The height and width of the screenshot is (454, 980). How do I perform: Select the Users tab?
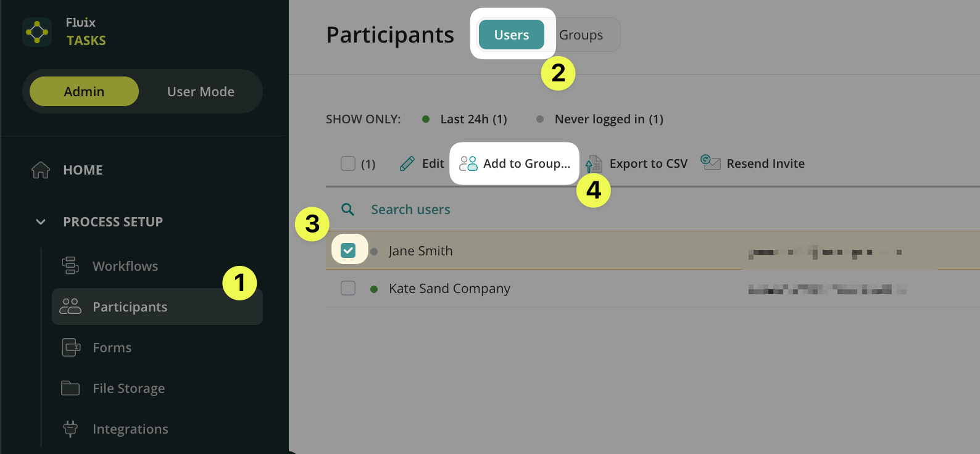[x=512, y=35]
